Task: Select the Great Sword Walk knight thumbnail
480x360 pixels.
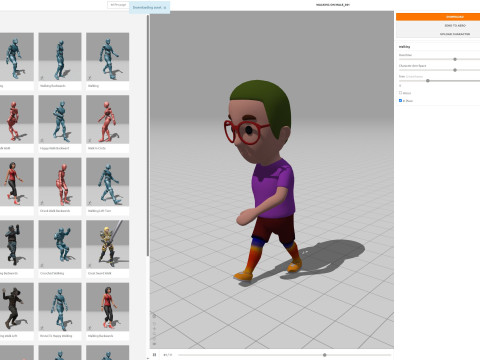Action: tap(108, 244)
